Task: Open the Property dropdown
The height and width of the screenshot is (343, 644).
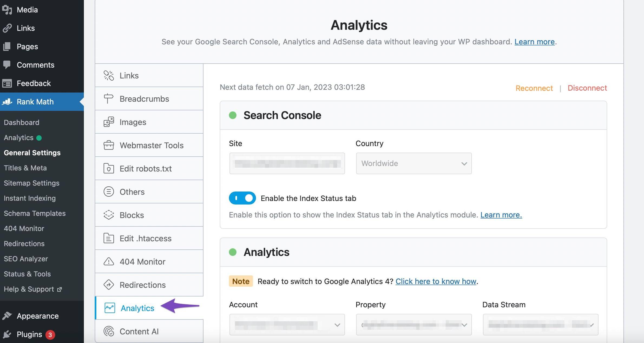Action: (413, 325)
